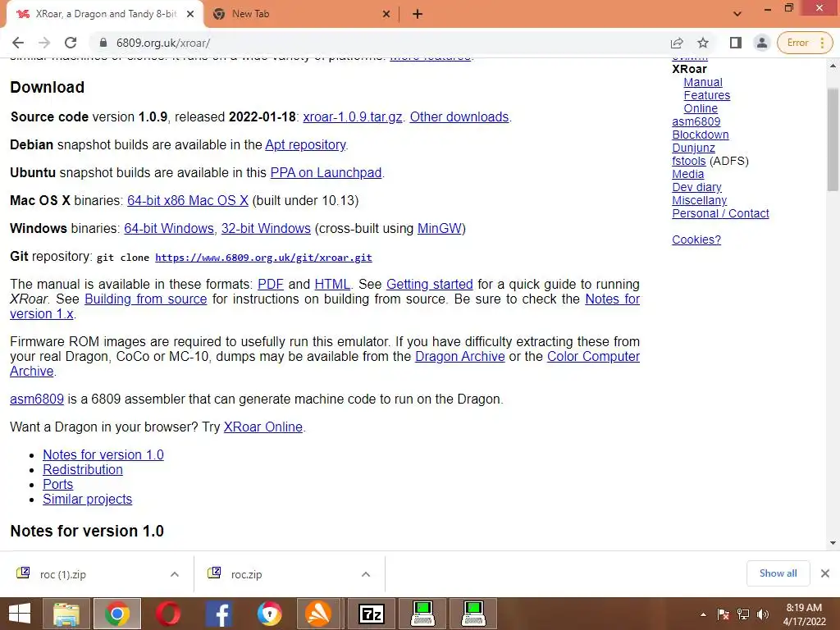The width and height of the screenshot is (840, 630).
Task: Close the downloads bar
Action: [x=825, y=573]
